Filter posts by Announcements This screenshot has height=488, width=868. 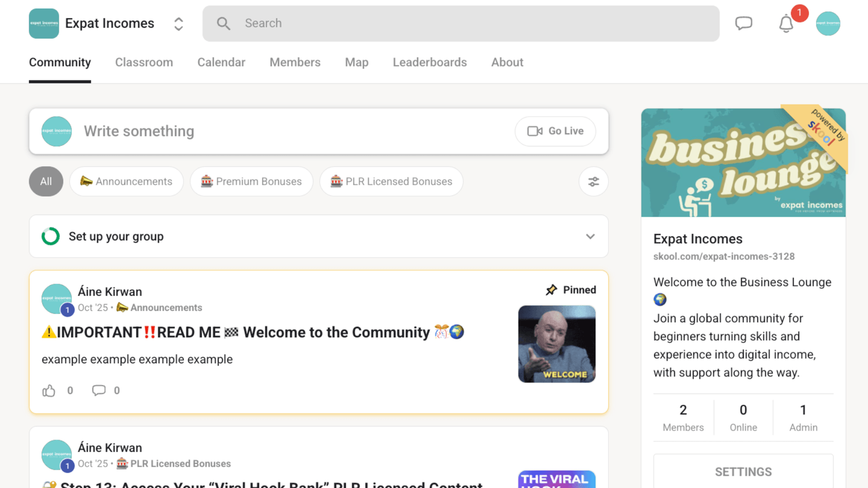[127, 182]
